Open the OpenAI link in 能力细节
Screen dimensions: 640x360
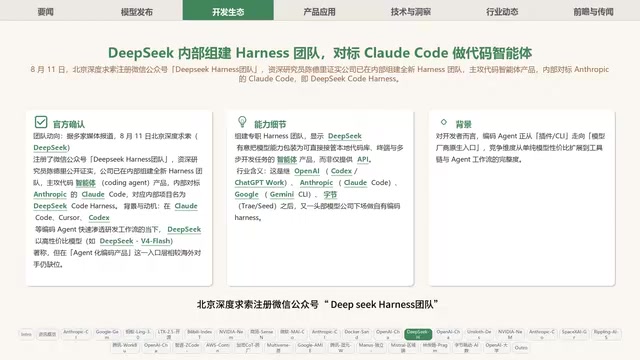click(307, 171)
